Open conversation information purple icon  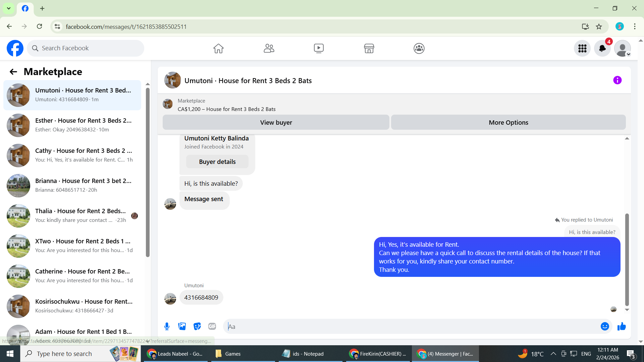tap(617, 80)
